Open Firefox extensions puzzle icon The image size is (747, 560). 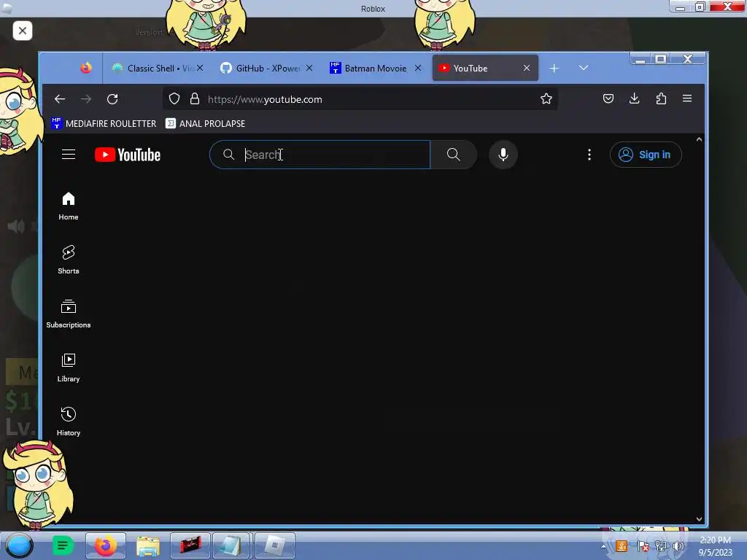[661, 98]
